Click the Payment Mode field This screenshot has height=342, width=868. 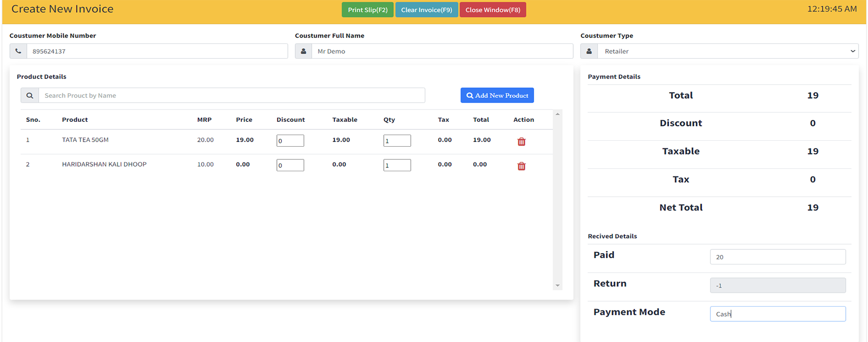click(x=778, y=314)
